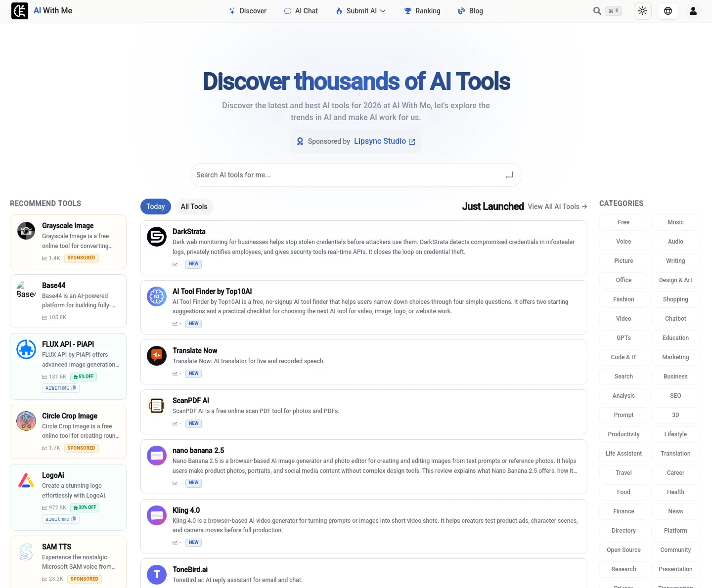Open the AI Chat menu item

click(x=301, y=11)
